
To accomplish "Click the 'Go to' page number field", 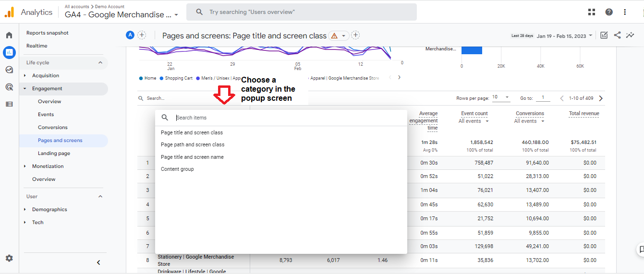I will pos(543,97).
